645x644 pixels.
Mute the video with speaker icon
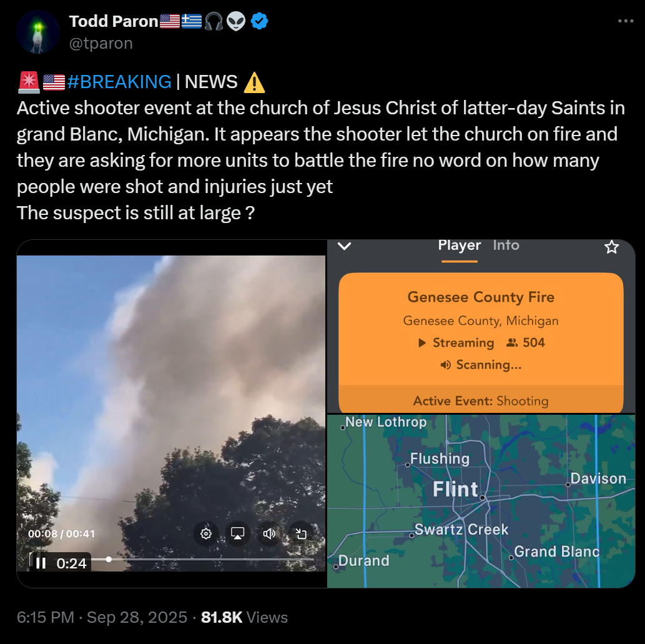click(x=269, y=533)
